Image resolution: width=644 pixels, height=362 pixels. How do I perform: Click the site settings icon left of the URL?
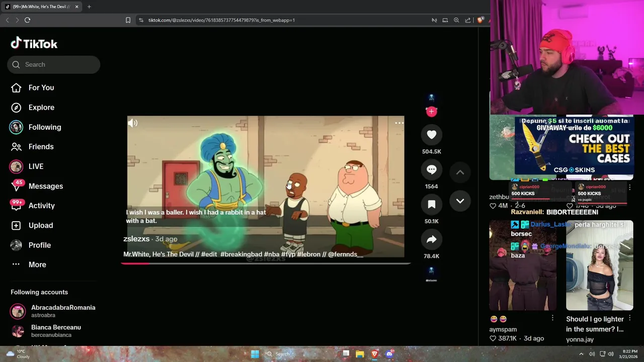point(141,20)
